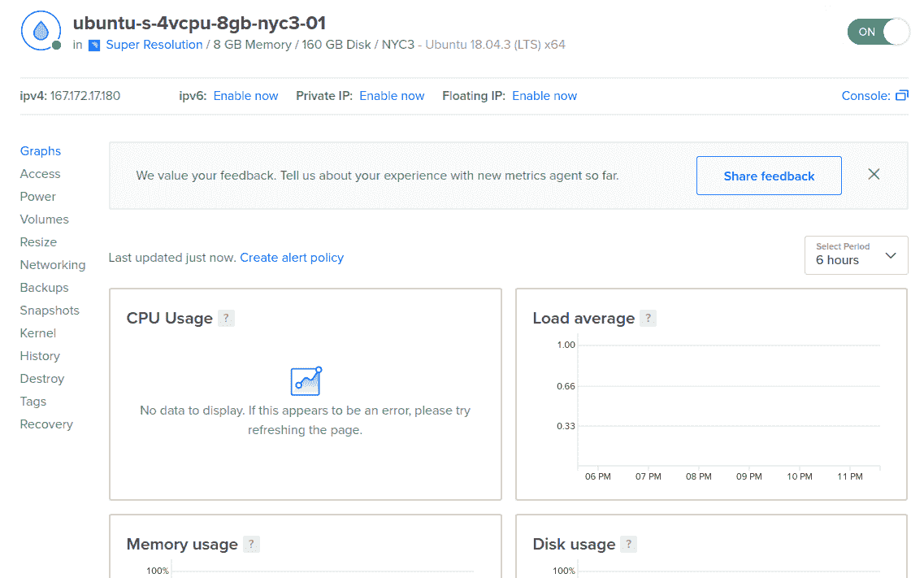Viewport: 924px width, 578px height.
Task: Open the History section
Action: pos(40,356)
